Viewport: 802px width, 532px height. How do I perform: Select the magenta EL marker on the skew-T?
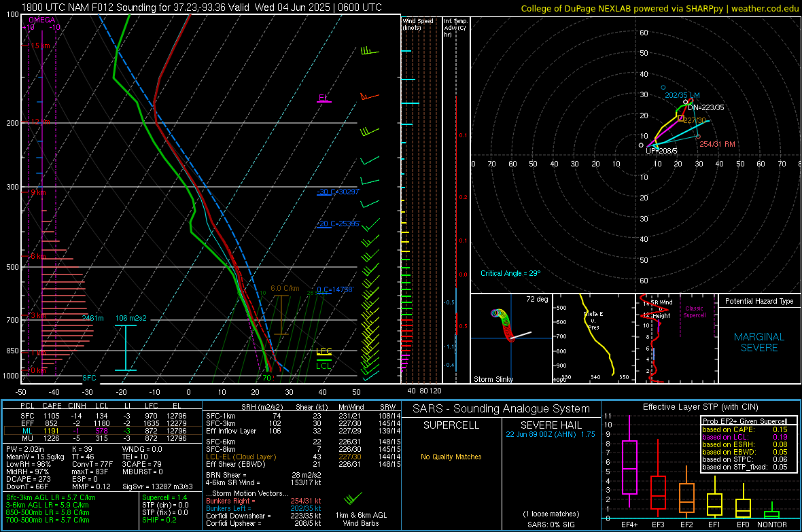point(324,98)
